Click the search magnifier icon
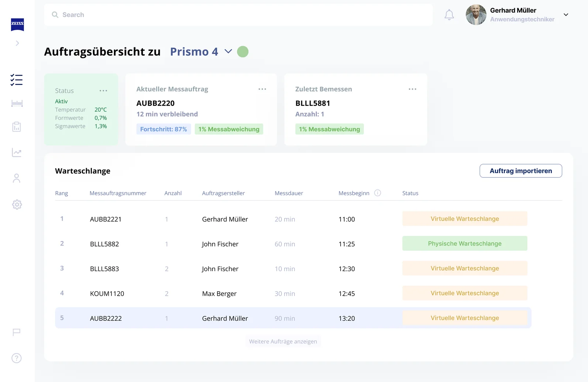The height and width of the screenshot is (382, 588). click(55, 15)
